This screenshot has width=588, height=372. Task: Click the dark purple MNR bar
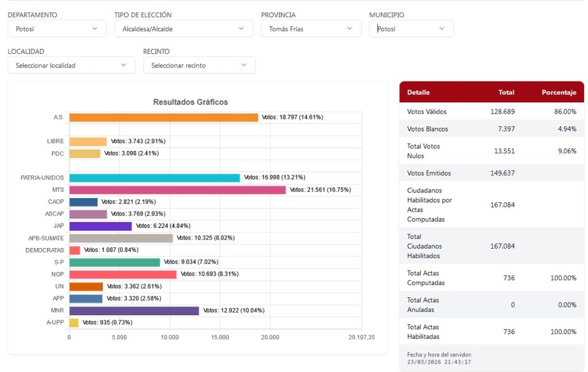pos(134,311)
